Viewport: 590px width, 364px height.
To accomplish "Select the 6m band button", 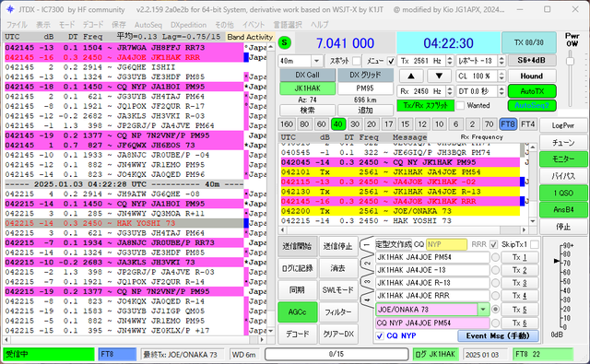I will pos(455,124).
